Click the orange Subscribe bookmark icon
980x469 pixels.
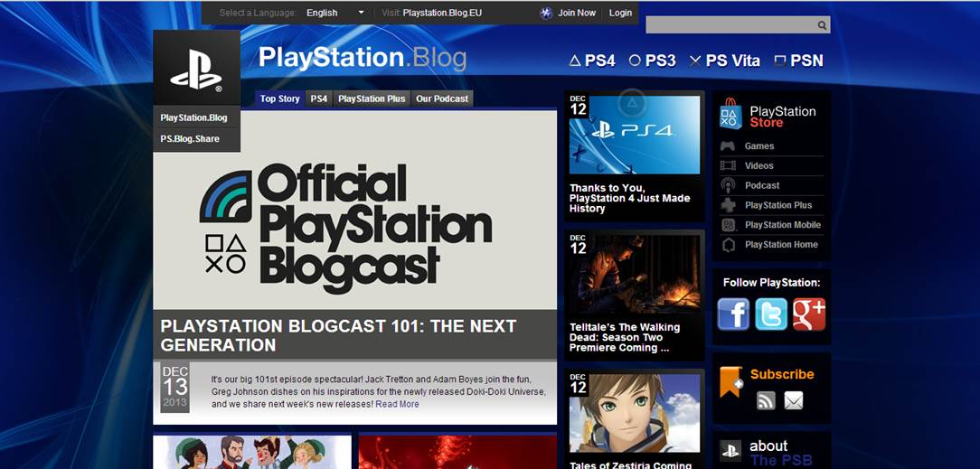731,381
